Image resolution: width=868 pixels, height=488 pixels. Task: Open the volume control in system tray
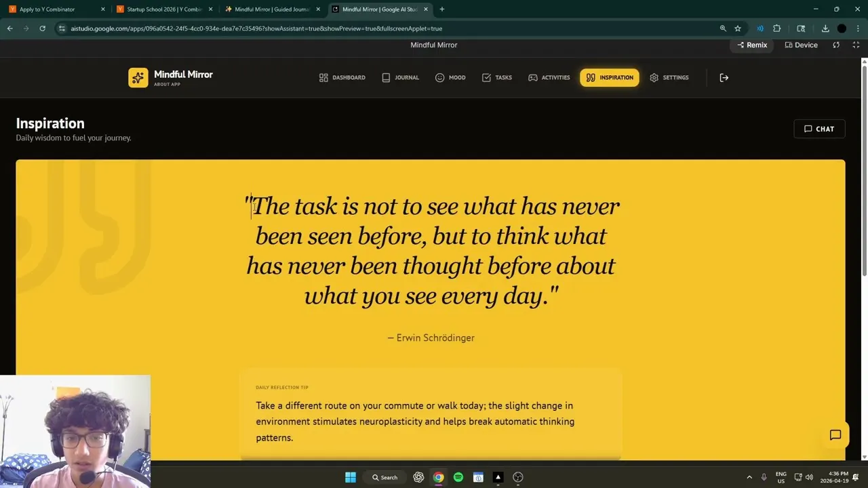(809, 477)
